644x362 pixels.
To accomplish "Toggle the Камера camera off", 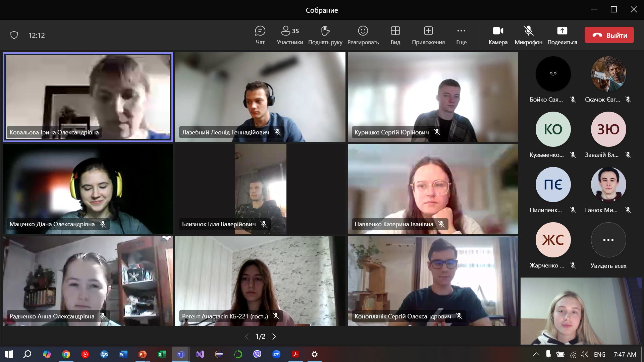I will [498, 35].
